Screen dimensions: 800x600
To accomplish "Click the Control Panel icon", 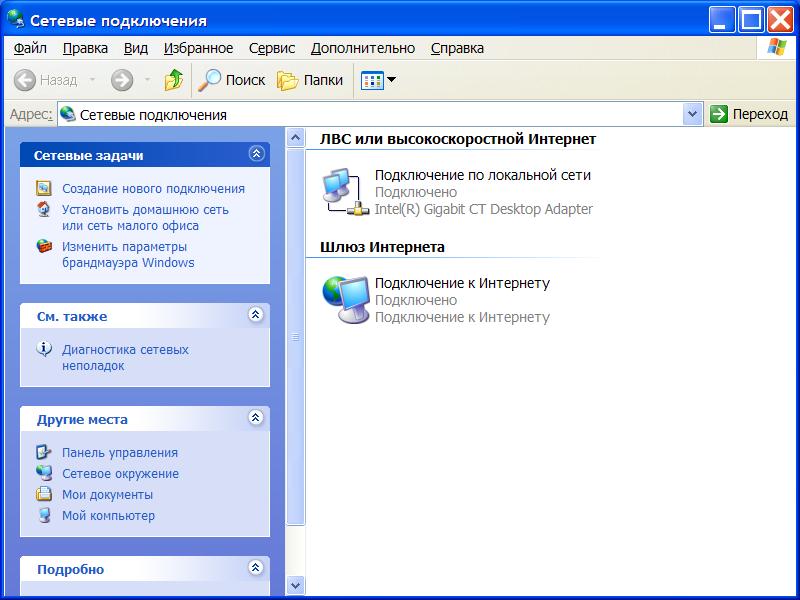I will [x=44, y=452].
